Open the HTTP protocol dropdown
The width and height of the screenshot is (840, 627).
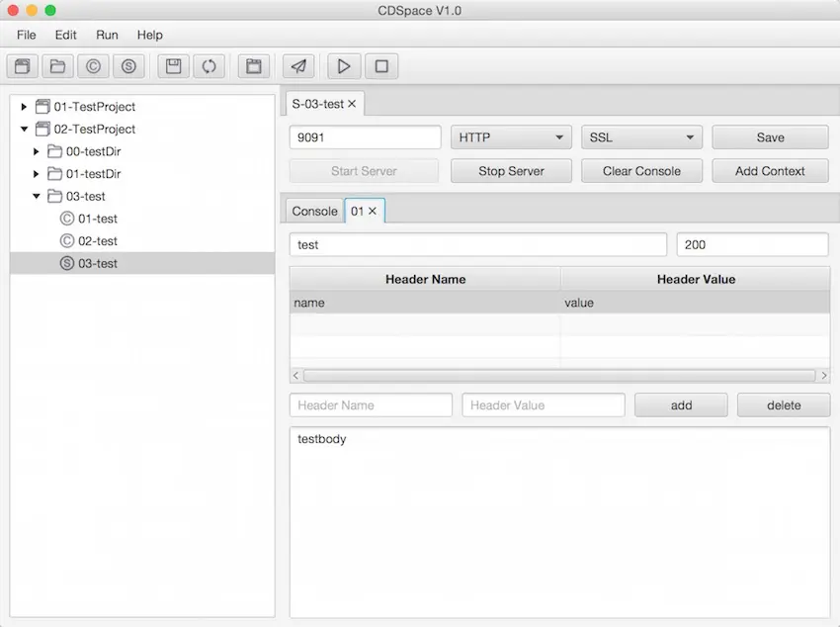click(x=511, y=137)
